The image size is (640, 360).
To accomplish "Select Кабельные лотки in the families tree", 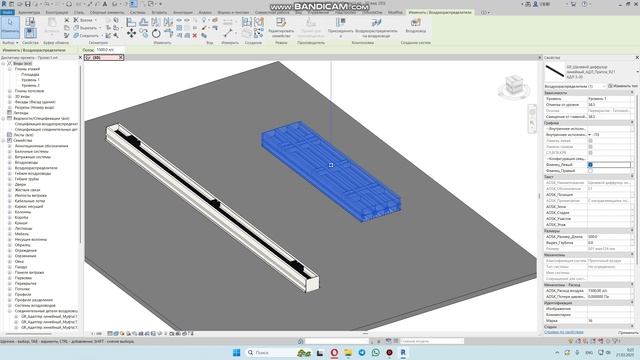I will coord(30,201).
